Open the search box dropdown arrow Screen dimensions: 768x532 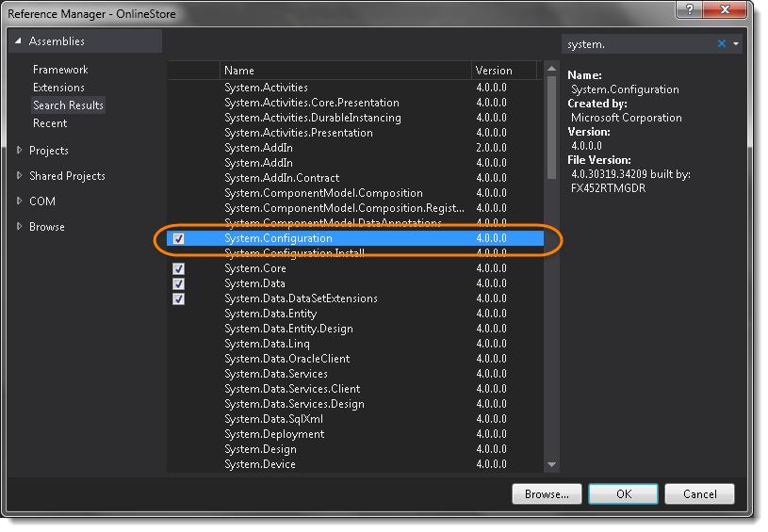(x=735, y=43)
